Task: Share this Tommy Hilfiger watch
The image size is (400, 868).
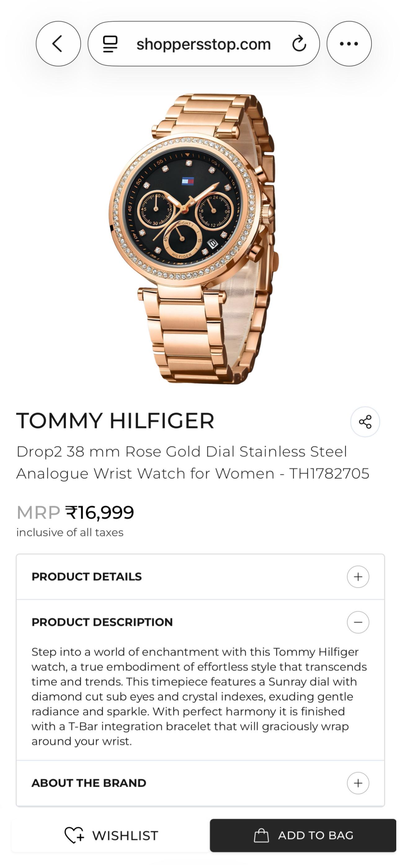Action: (x=365, y=422)
